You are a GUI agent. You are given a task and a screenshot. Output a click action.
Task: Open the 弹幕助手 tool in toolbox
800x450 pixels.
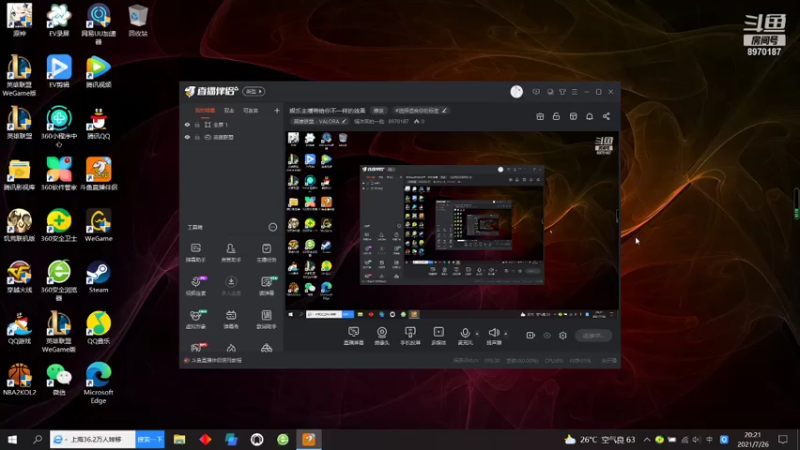(x=195, y=253)
